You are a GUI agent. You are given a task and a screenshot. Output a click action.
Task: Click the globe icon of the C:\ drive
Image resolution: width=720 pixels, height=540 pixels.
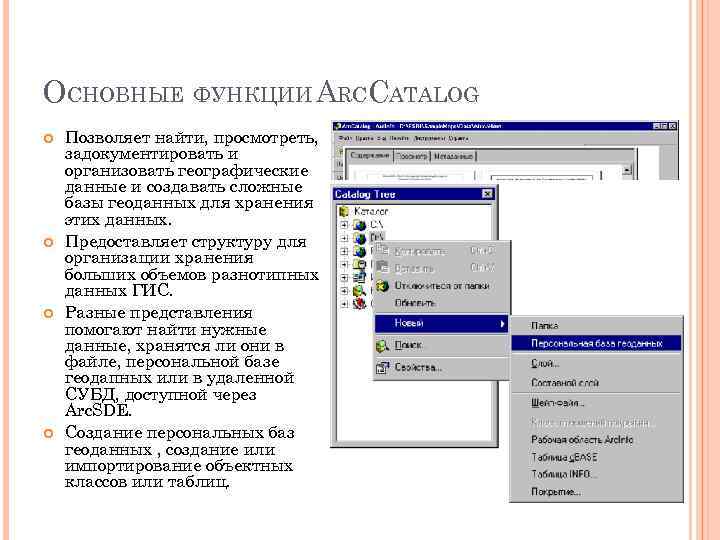click(360, 225)
